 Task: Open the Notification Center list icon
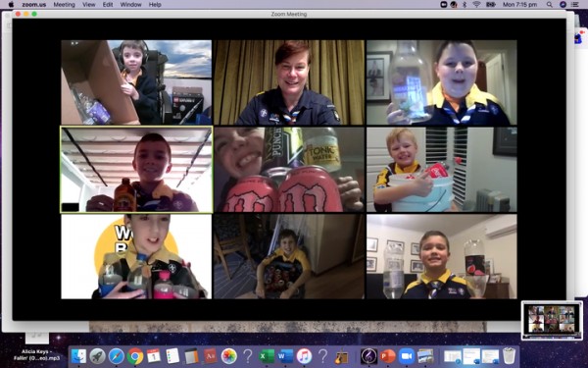[574, 5]
